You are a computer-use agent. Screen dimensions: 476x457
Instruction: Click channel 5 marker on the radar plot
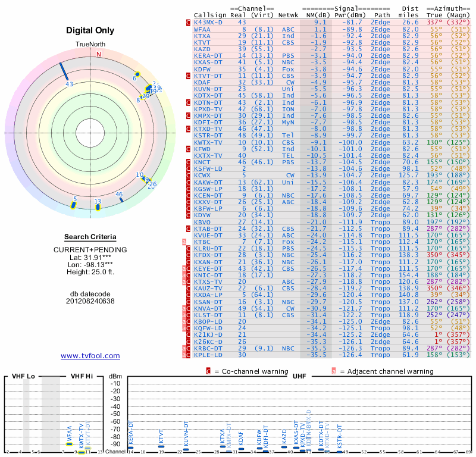point(73,205)
